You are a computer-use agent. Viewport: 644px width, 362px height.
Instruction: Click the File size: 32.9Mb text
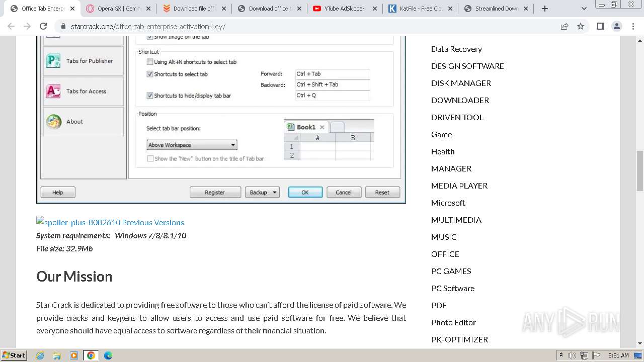tap(64, 248)
